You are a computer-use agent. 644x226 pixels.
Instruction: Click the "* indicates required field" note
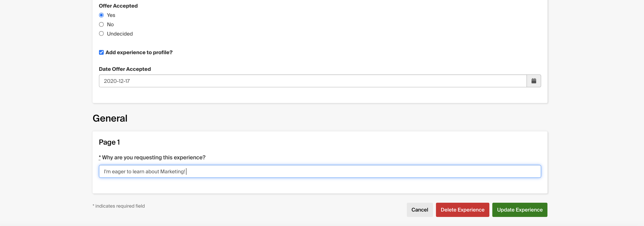[119, 206]
